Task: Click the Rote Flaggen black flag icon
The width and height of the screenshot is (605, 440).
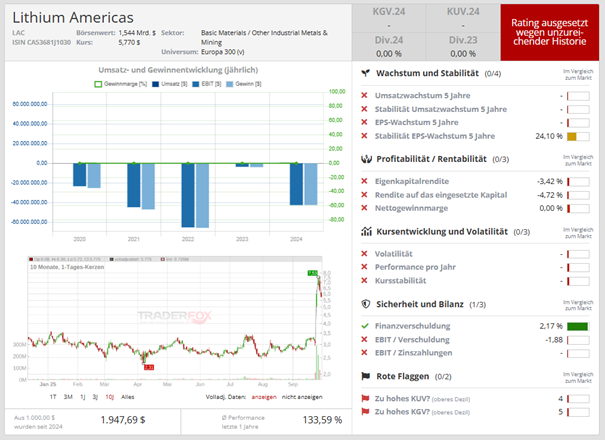Action: [365, 376]
